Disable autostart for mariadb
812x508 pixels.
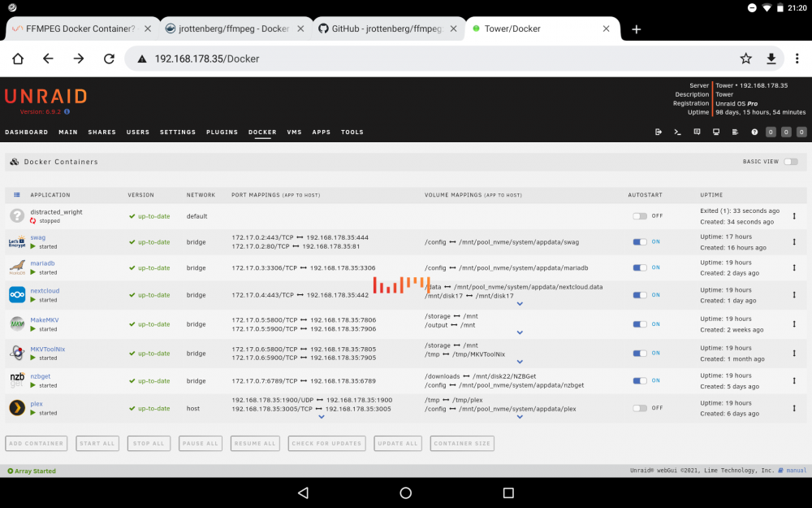click(640, 267)
